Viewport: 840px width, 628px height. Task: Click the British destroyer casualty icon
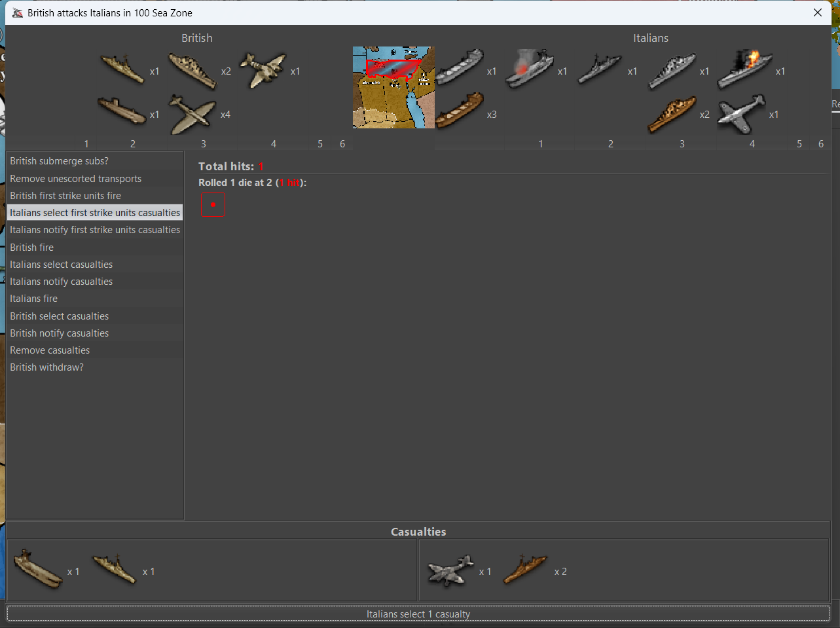[x=115, y=569]
